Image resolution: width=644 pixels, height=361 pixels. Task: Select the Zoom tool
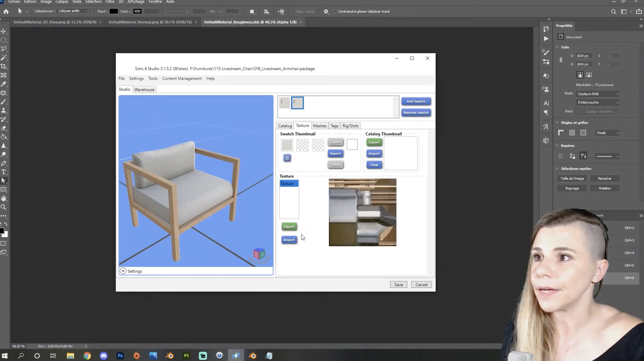[4, 207]
